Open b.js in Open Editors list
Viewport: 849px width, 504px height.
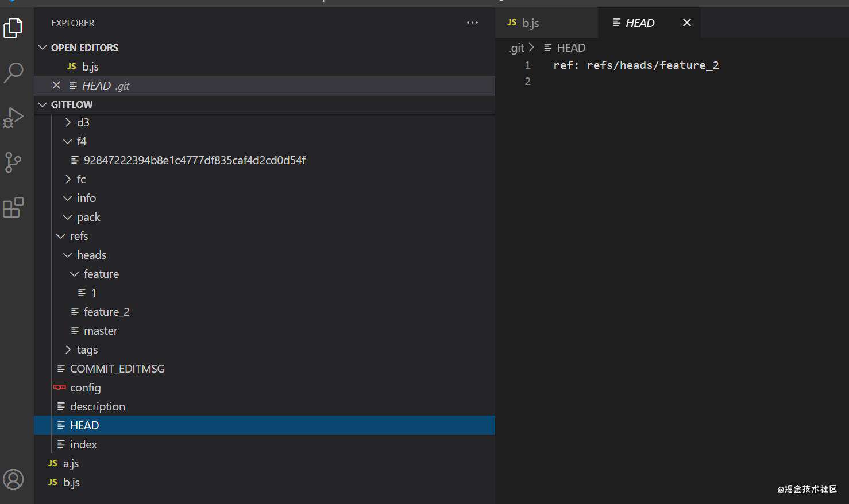click(x=264, y=67)
